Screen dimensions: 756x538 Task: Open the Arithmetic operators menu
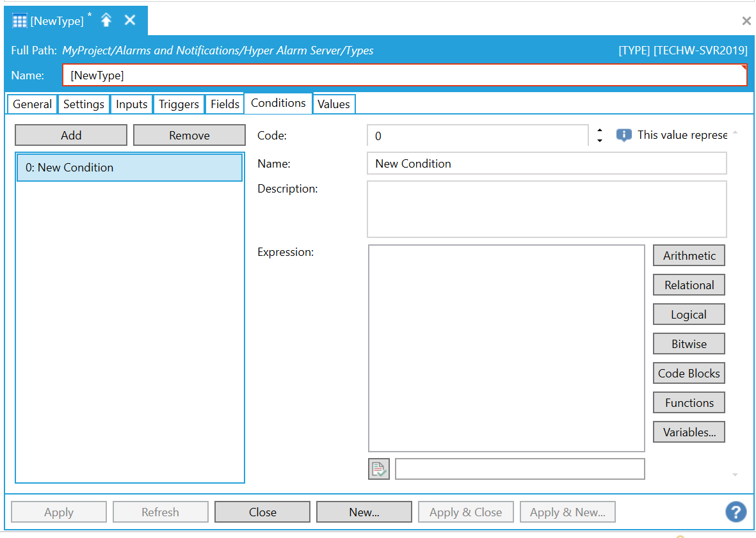[689, 255]
